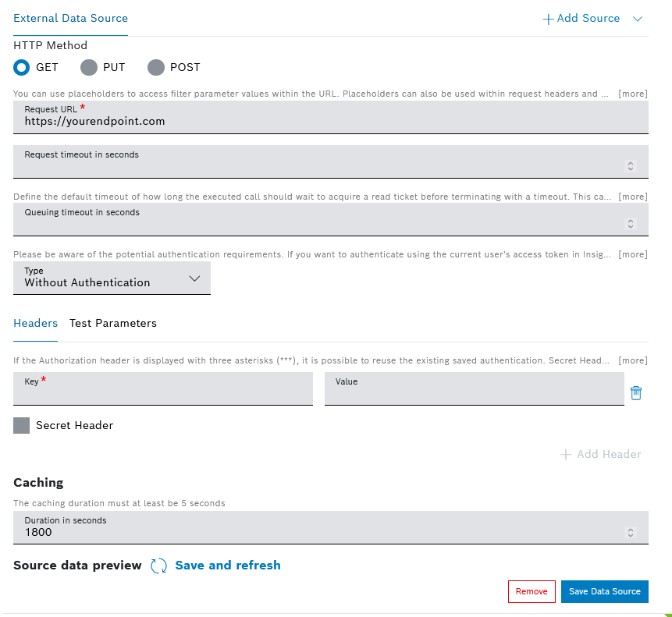The image size is (672, 617).
Task: Open the Headers tab
Action: coord(35,323)
